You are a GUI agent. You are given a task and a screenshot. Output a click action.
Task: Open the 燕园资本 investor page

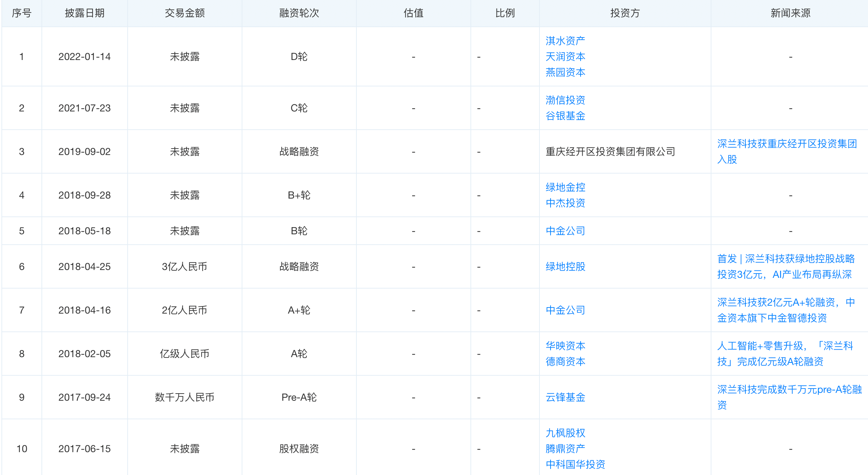click(x=565, y=72)
